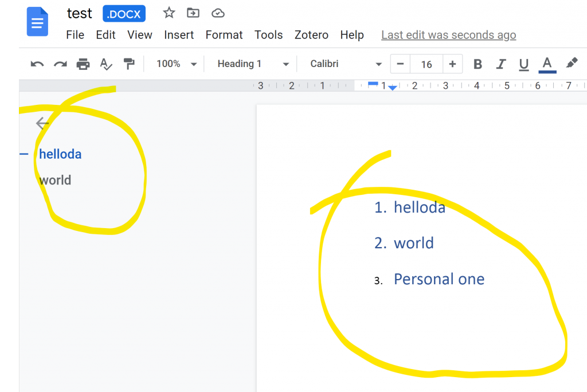Screen dimensions: 587x392
Task: Open the Last edit was seconds ago link
Action: coord(448,35)
